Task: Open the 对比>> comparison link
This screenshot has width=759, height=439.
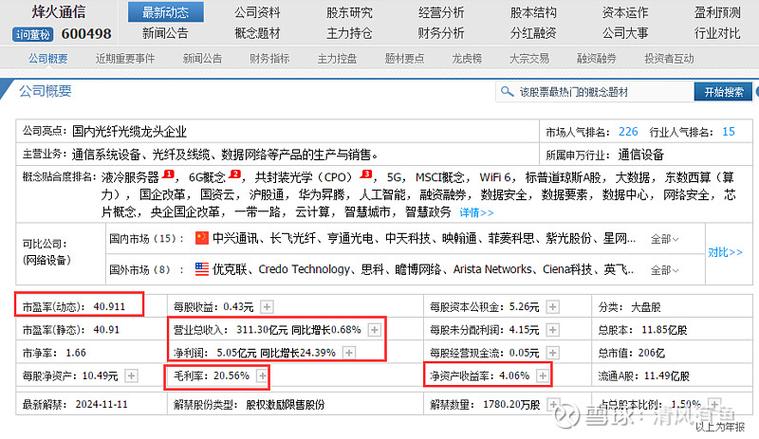Action: 725,253
